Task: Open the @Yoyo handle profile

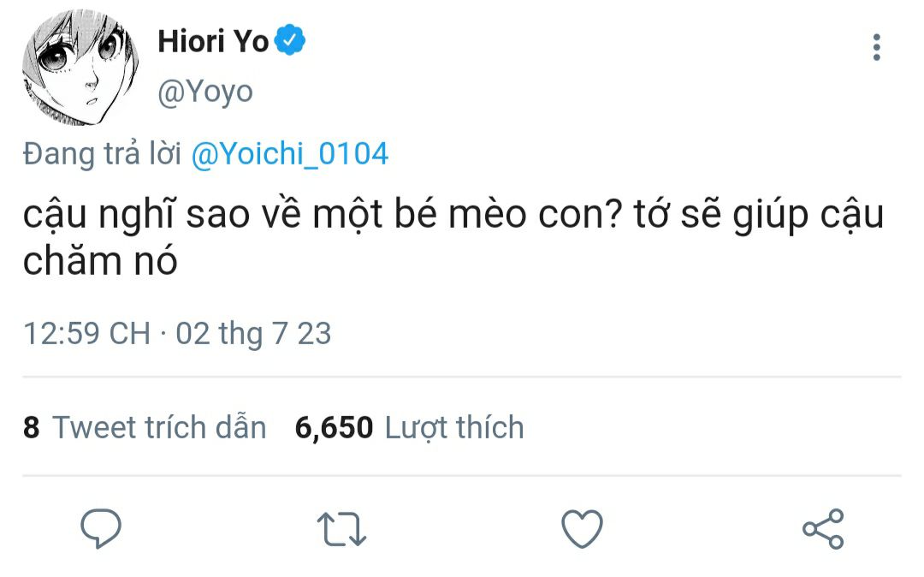Action: tap(205, 92)
